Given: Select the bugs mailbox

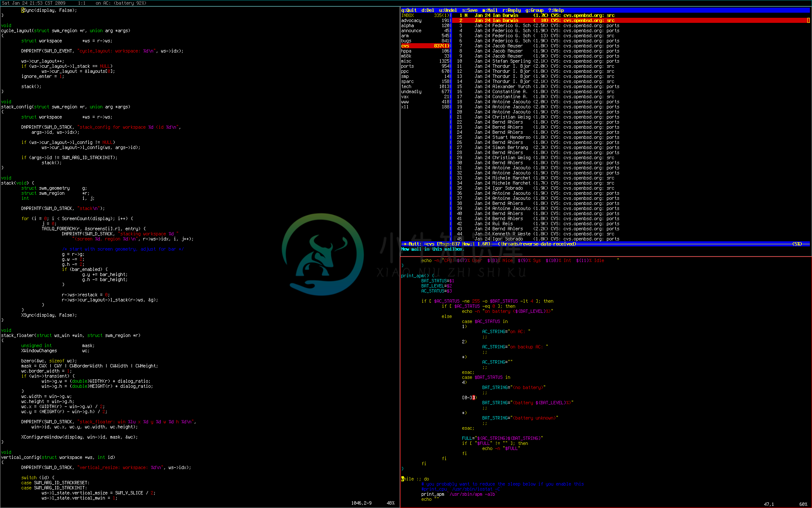Looking at the screenshot, I should pyautogui.click(x=425, y=41).
